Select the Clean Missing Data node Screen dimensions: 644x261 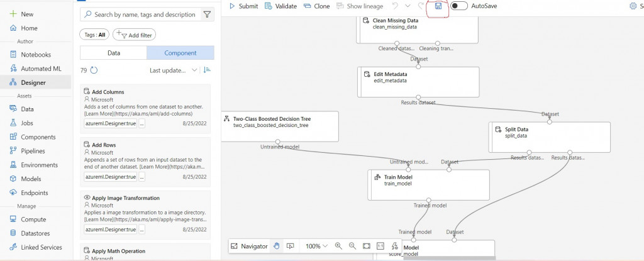pos(418,30)
